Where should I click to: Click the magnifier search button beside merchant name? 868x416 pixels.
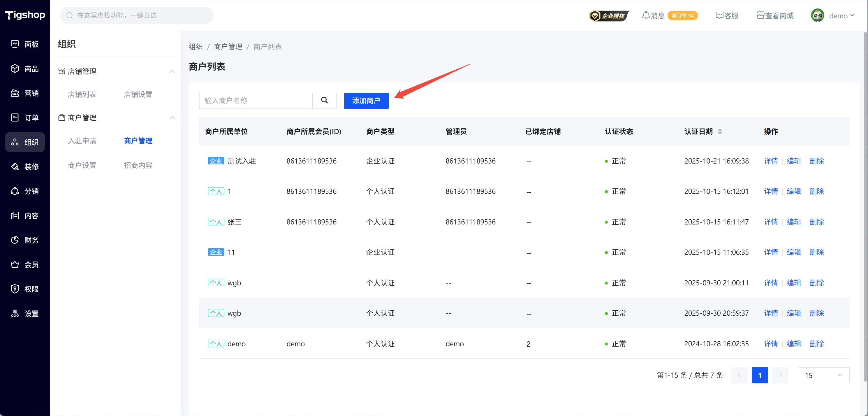[324, 101]
